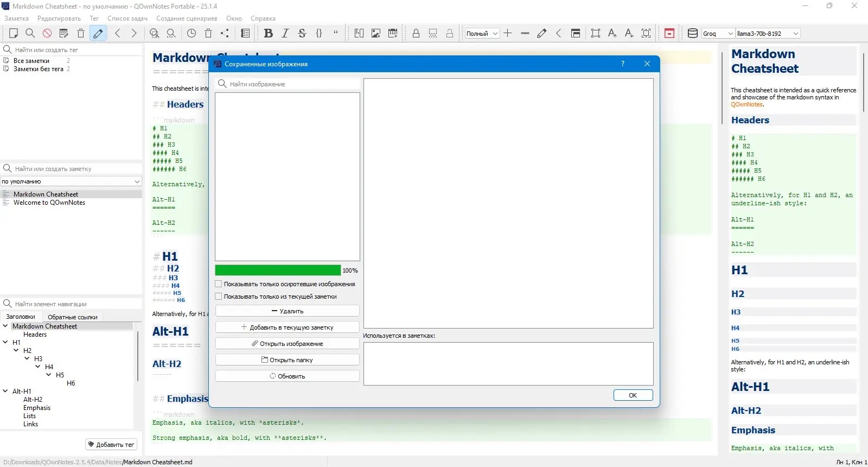Apply italic formatting with the I icon

285,33
